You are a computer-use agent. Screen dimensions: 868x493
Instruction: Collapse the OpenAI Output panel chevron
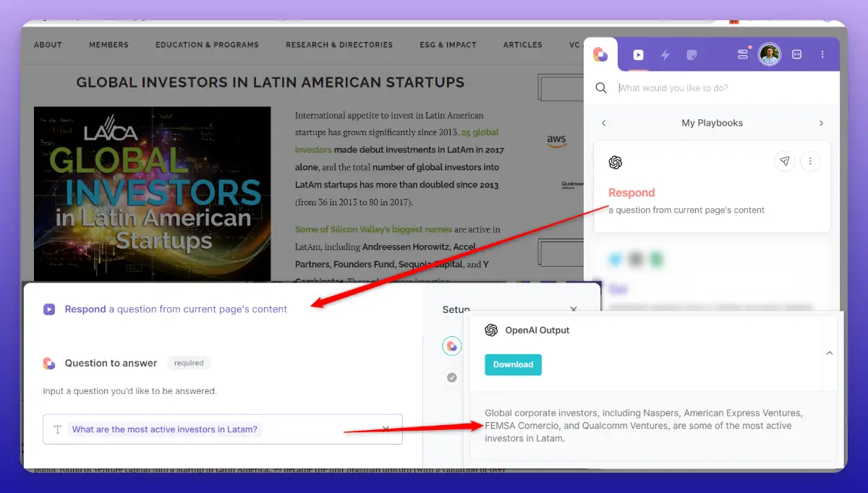pos(830,353)
